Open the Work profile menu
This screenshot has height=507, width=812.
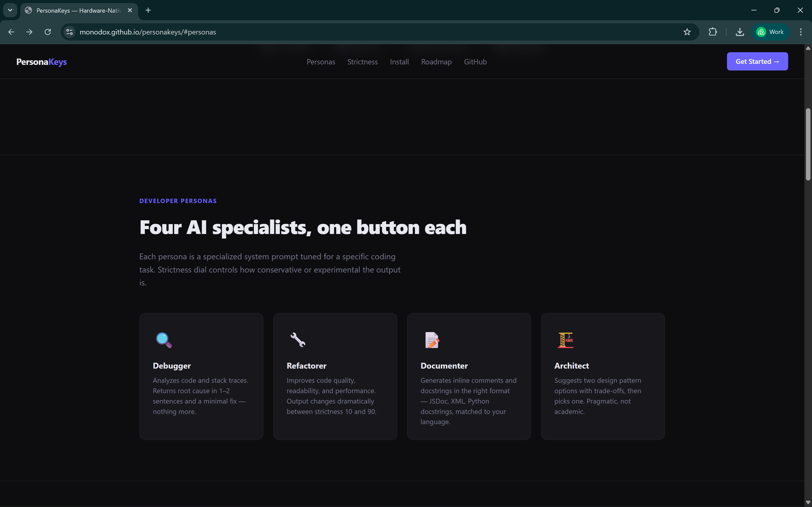(x=770, y=32)
